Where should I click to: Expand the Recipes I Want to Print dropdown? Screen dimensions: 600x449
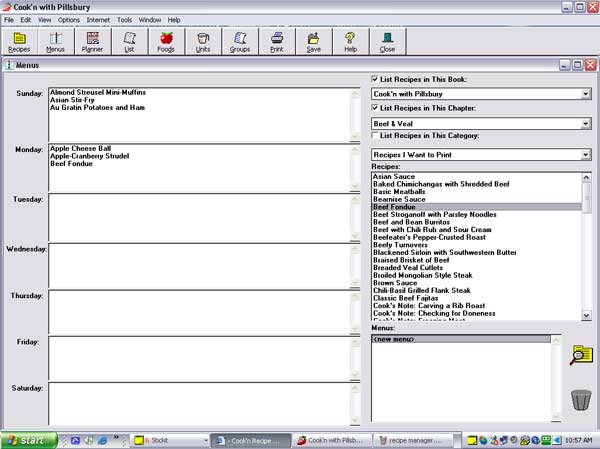[585, 155]
